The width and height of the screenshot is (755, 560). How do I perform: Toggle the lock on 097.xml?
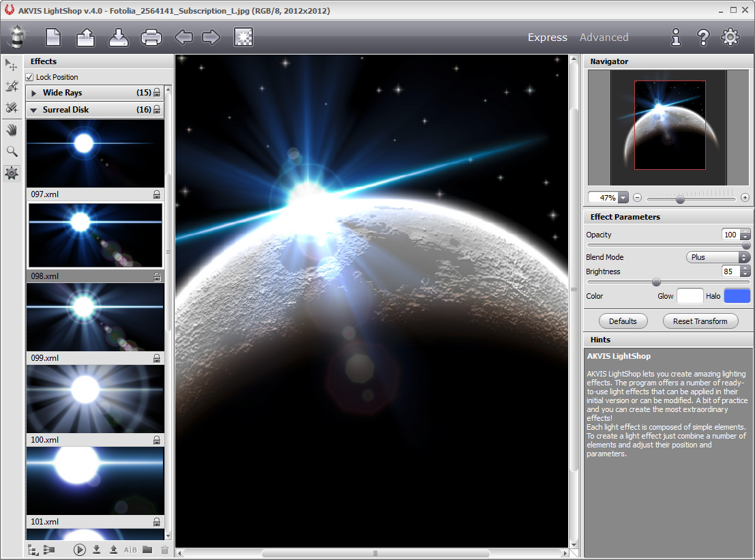156,194
